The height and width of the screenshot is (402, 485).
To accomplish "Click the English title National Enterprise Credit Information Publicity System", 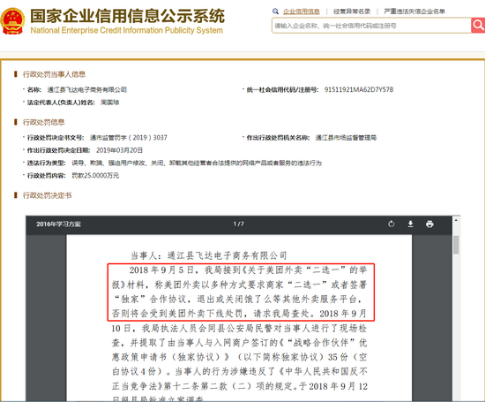I will pyautogui.click(x=127, y=30).
